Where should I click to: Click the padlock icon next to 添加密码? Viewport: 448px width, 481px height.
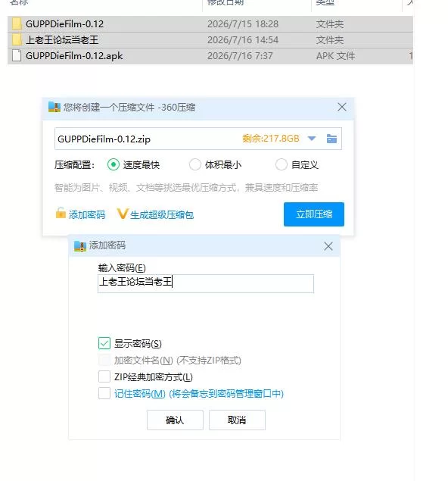pyautogui.click(x=61, y=213)
